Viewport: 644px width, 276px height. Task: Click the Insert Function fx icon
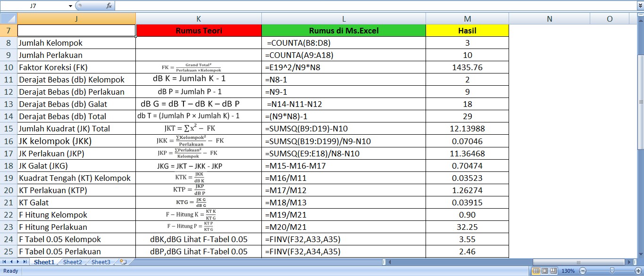pos(109,6)
